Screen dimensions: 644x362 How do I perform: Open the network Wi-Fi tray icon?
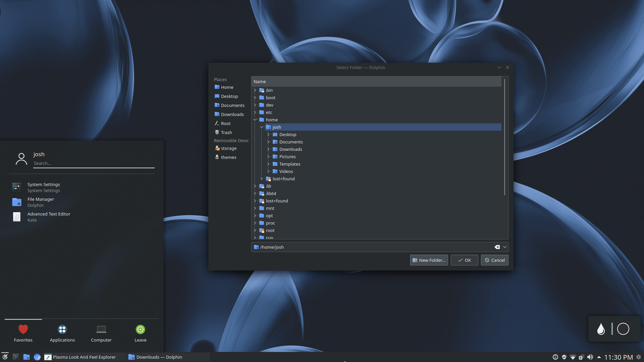click(x=573, y=357)
